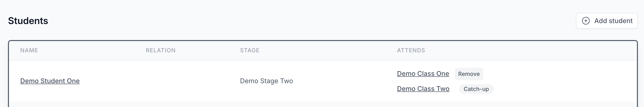Click the STAGE column header

tap(250, 50)
